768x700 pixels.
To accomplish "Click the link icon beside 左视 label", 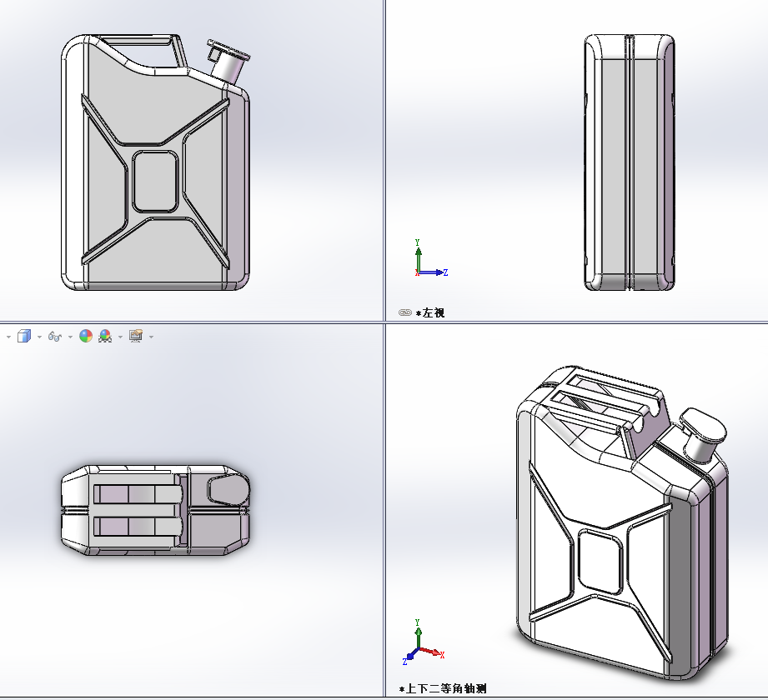I will pyautogui.click(x=405, y=312).
